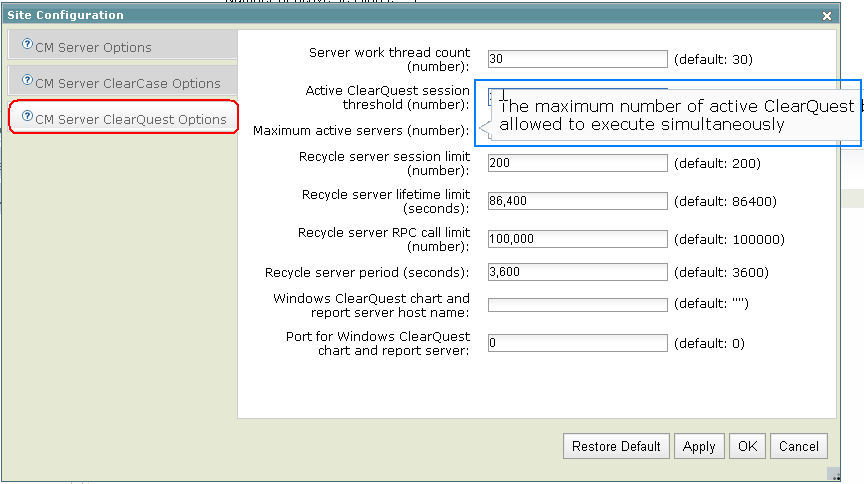Open the CM Server Options tab
Viewport: 864px width, 484px height.
pos(123,45)
